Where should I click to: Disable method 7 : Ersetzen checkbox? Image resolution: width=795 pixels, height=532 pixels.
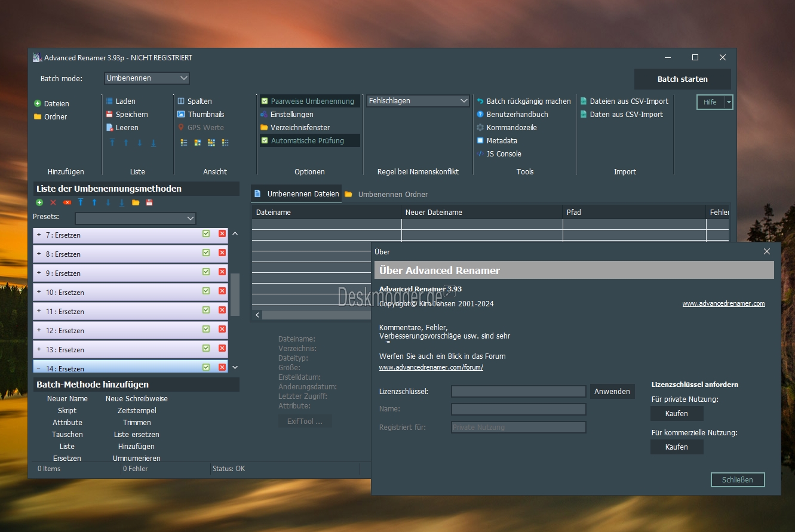click(x=206, y=233)
